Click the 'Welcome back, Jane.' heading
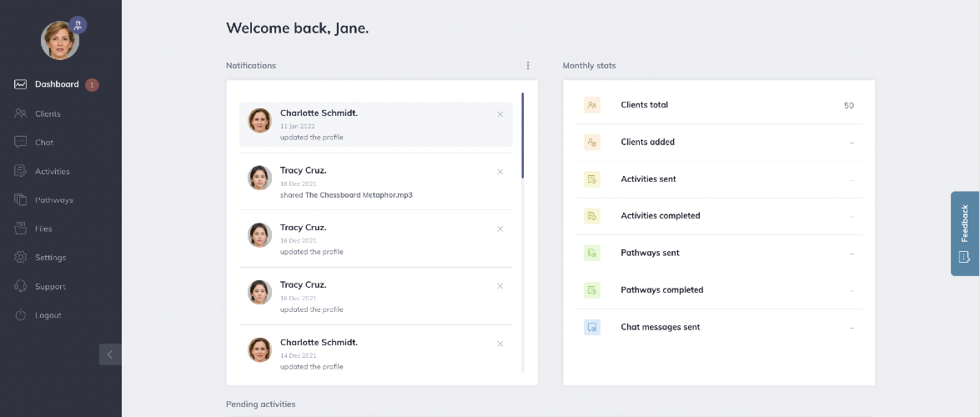This screenshot has height=417, width=980. click(298, 28)
